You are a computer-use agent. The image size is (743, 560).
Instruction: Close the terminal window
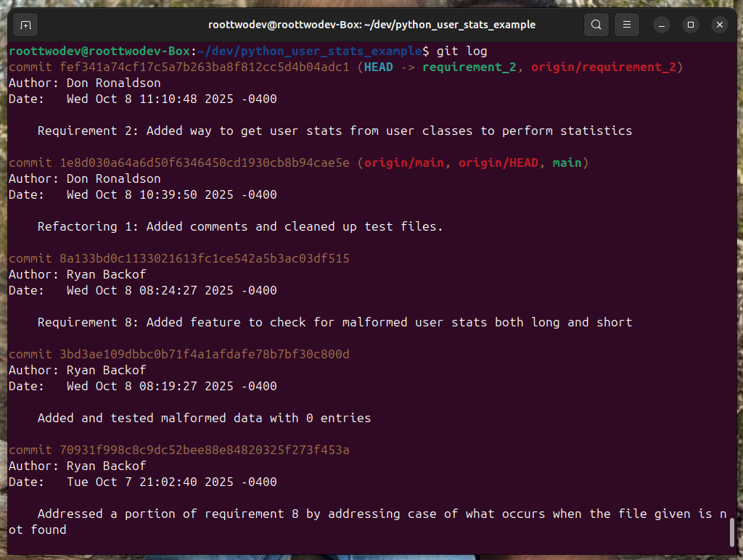pyautogui.click(x=719, y=24)
